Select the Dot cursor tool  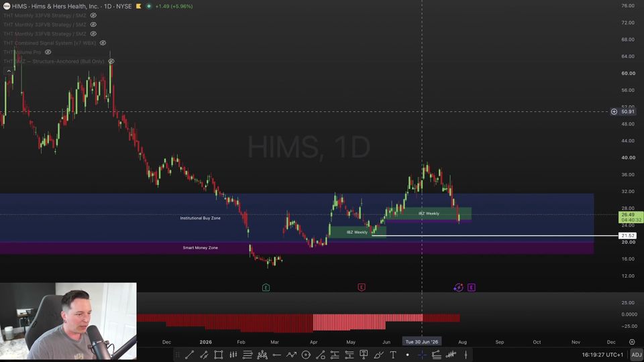(x=407, y=355)
